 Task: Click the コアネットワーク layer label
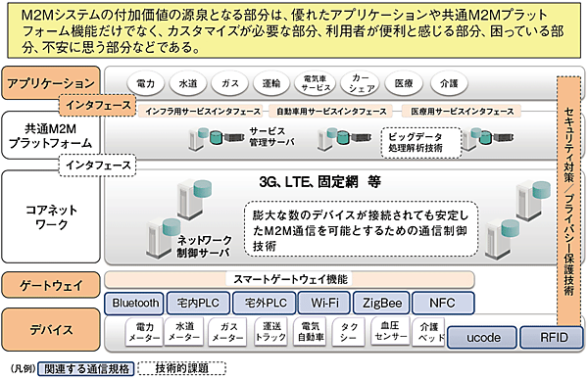coord(51,216)
